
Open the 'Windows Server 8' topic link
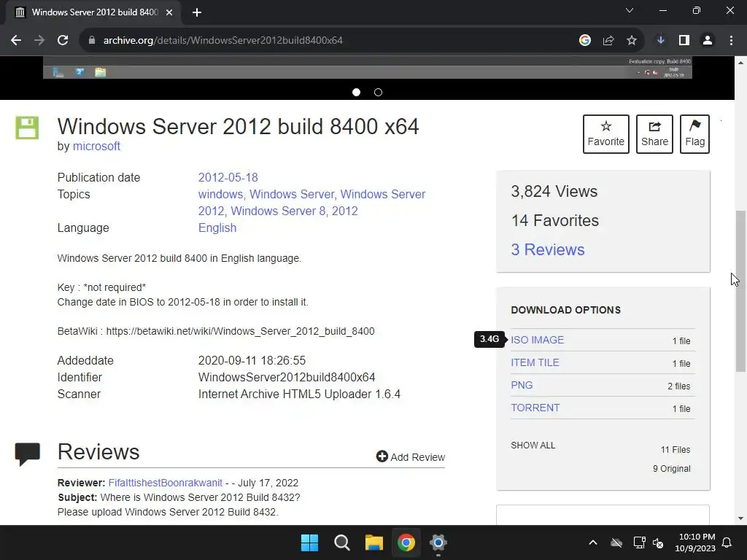click(x=279, y=211)
